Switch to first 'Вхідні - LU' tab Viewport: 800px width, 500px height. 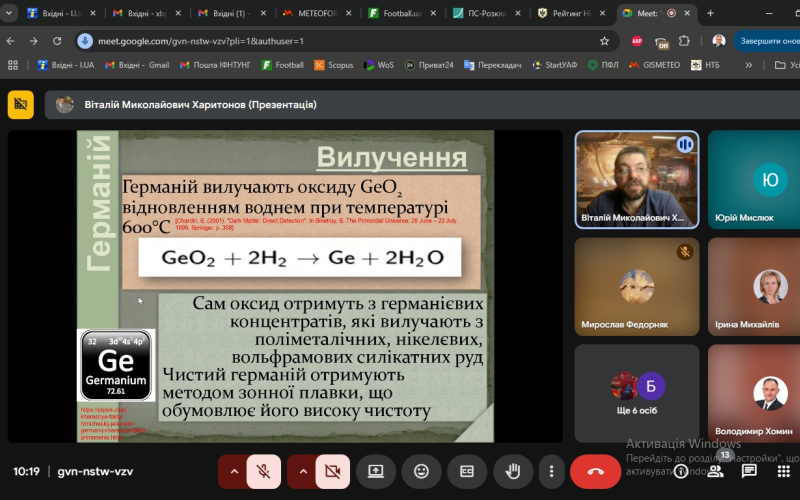click(60, 14)
